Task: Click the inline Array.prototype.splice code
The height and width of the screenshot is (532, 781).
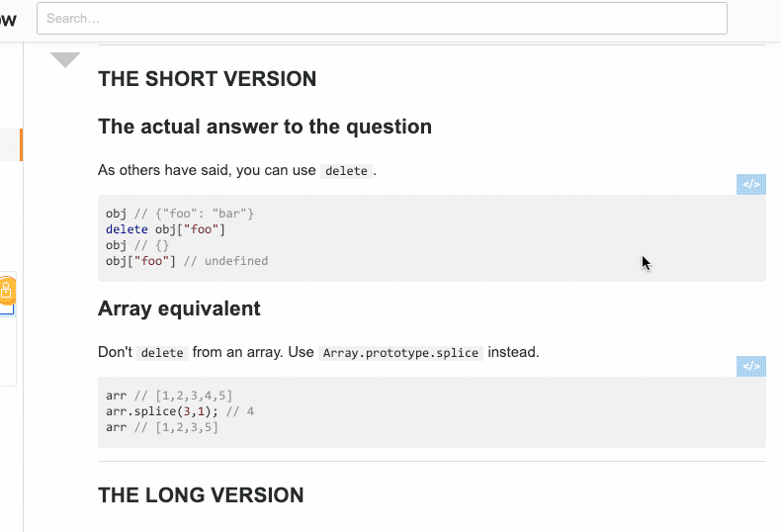Action: pos(400,353)
